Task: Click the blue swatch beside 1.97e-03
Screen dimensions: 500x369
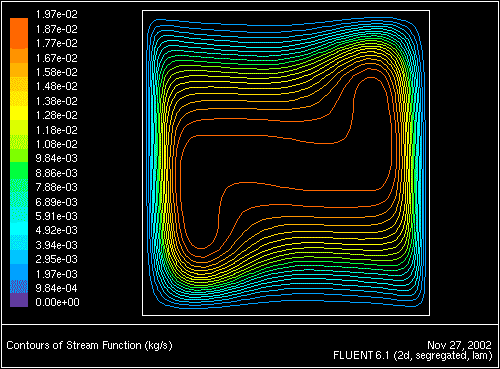Action: (19, 272)
